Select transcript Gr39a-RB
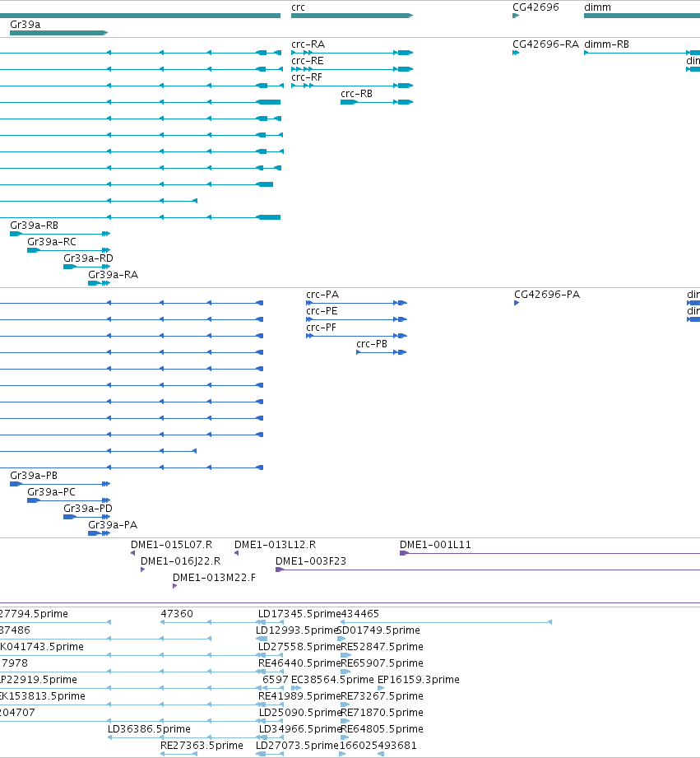Viewport: 700px width, 758px height. click(x=60, y=234)
